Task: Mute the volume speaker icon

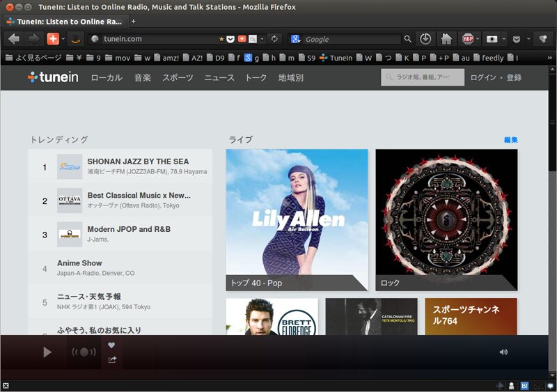Action: (x=503, y=352)
